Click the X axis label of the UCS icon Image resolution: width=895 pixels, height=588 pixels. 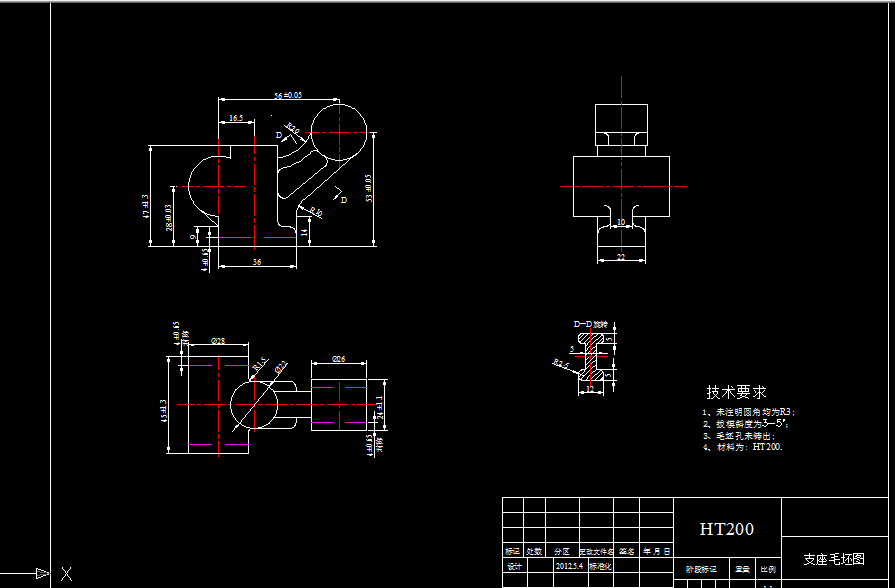[66, 574]
